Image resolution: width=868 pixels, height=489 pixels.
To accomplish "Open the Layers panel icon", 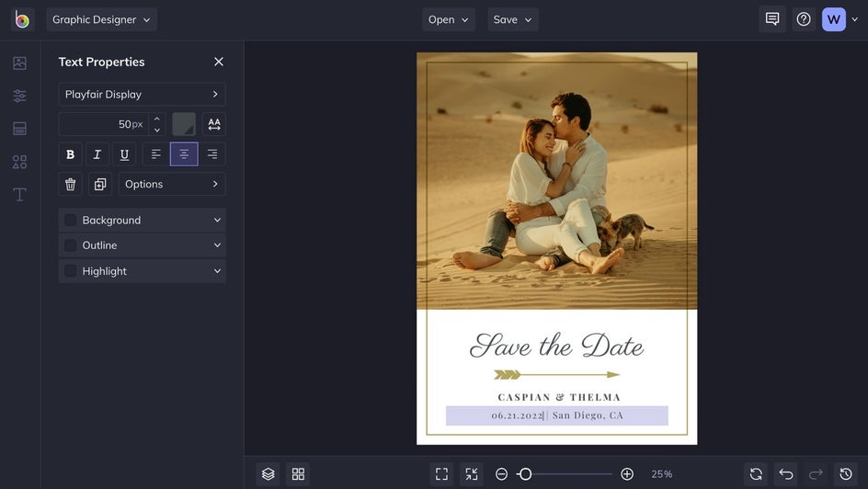I will pos(268,474).
